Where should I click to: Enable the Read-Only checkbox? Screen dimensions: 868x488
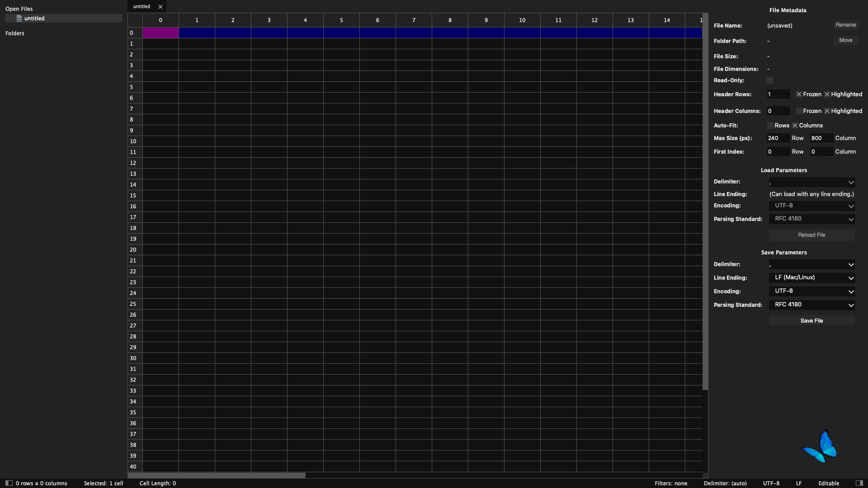coord(769,80)
